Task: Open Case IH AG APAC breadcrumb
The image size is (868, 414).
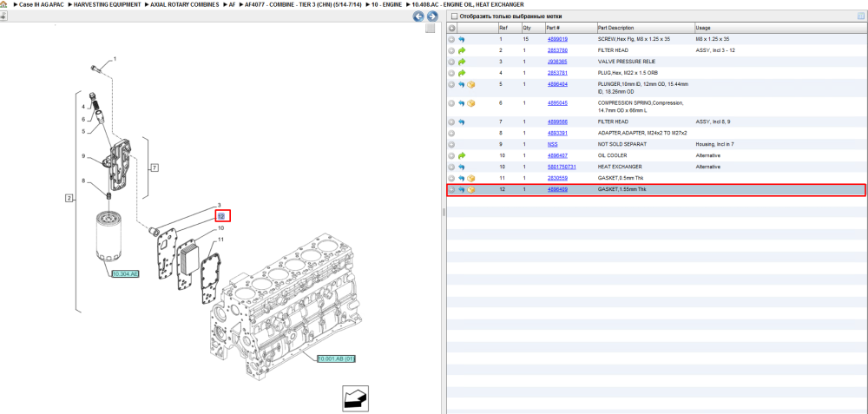Action: pos(42,4)
